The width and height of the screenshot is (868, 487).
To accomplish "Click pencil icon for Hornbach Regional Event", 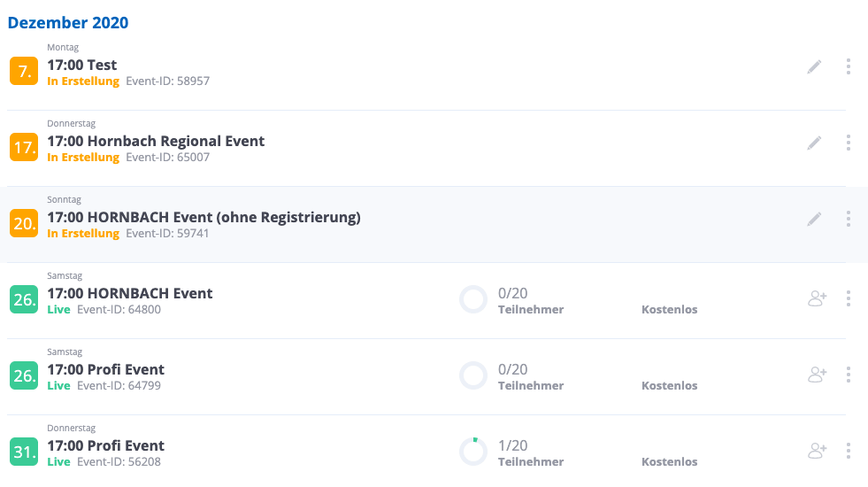I will point(814,143).
